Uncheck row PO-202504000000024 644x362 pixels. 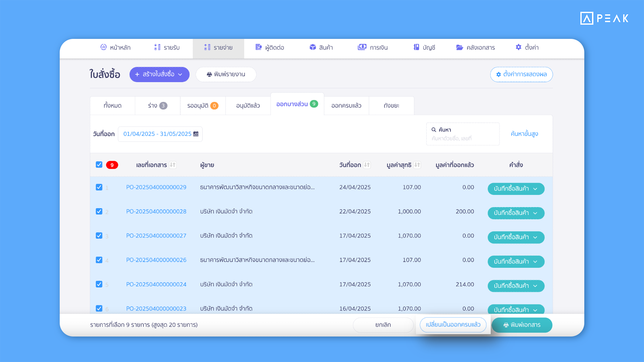pyautogui.click(x=99, y=284)
